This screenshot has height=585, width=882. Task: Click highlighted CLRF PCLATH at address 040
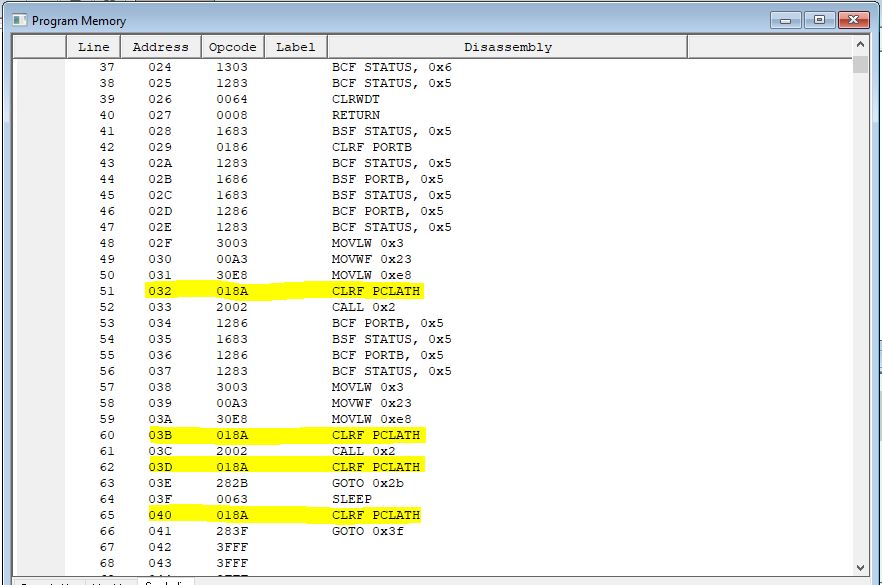click(376, 515)
